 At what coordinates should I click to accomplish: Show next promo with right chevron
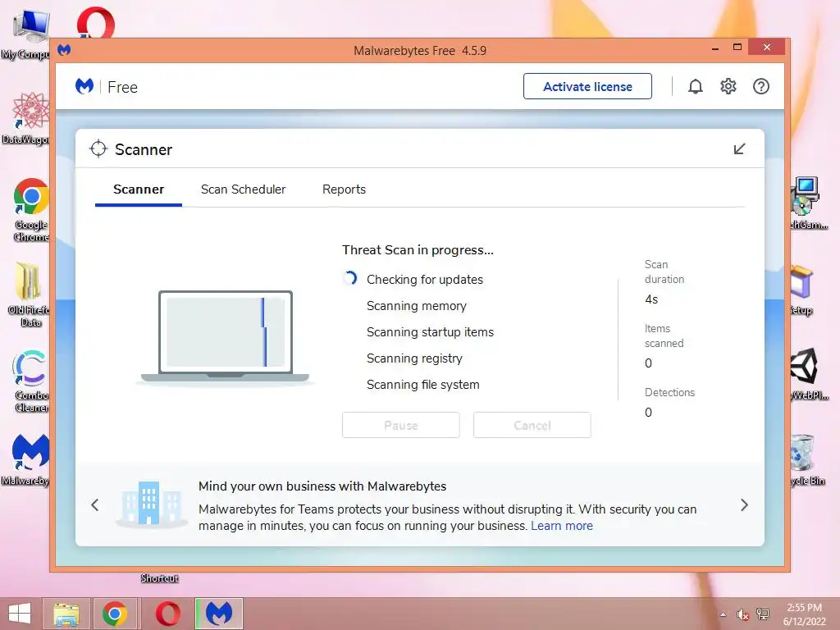tap(744, 504)
